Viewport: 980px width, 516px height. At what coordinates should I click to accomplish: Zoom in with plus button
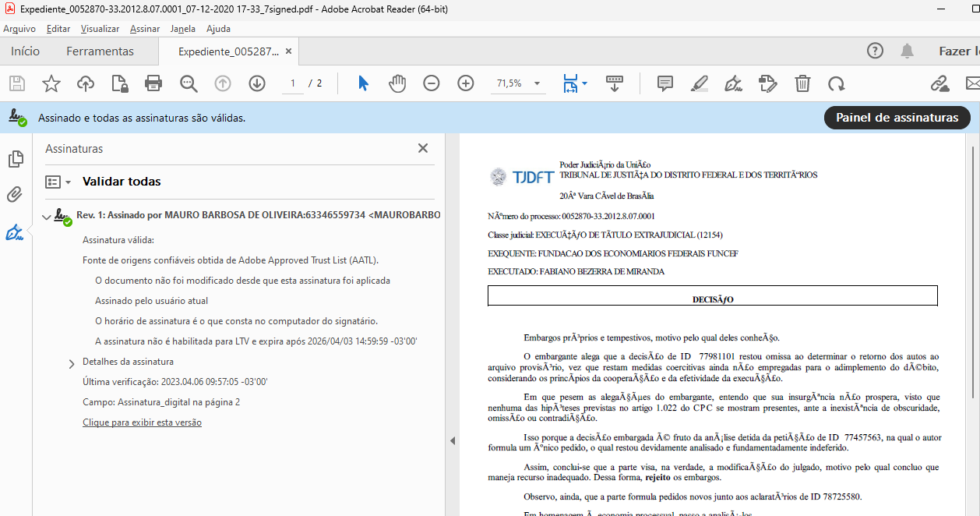466,83
